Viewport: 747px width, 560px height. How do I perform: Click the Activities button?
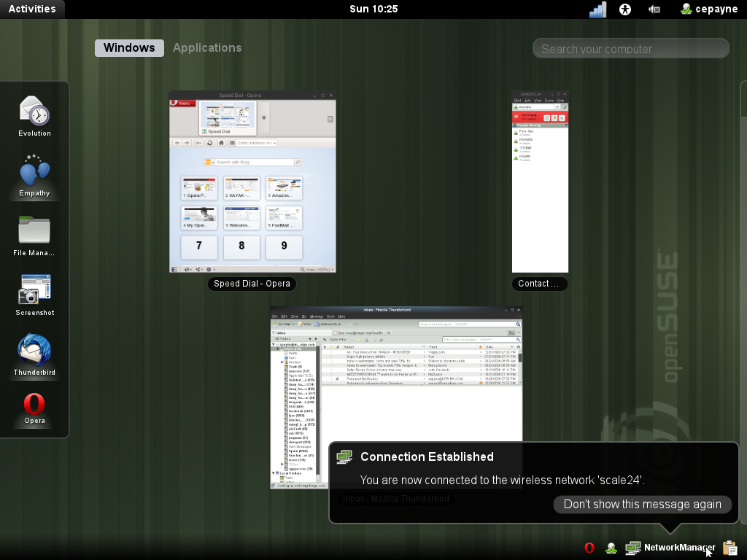click(x=32, y=9)
